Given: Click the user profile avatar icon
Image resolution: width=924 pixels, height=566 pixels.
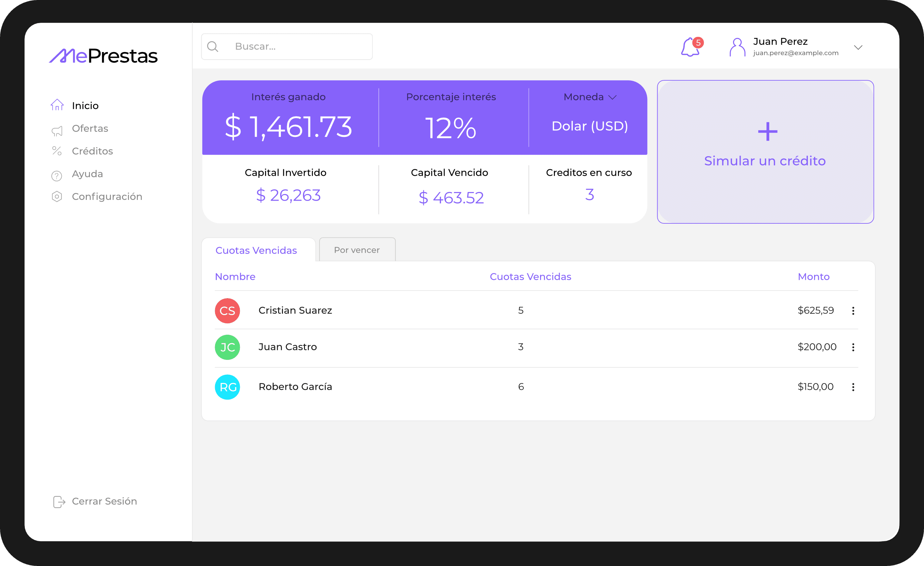Looking at the screenshot, I should (737, 47).
